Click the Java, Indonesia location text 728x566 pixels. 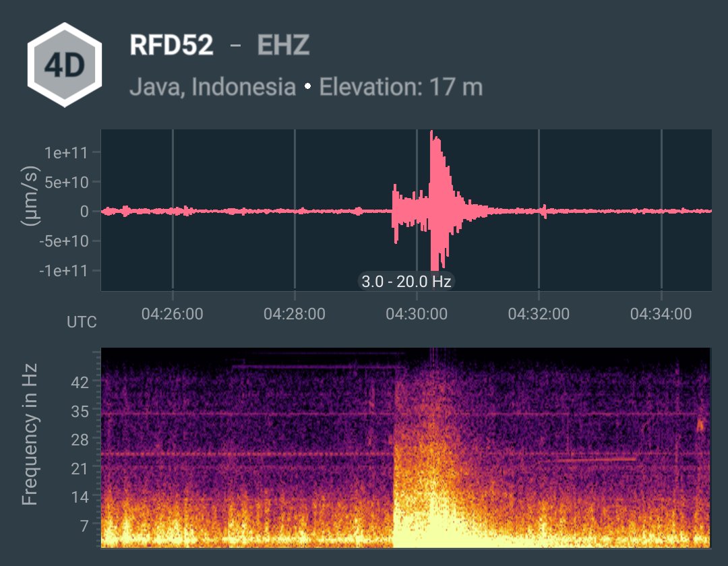(212, 87)
